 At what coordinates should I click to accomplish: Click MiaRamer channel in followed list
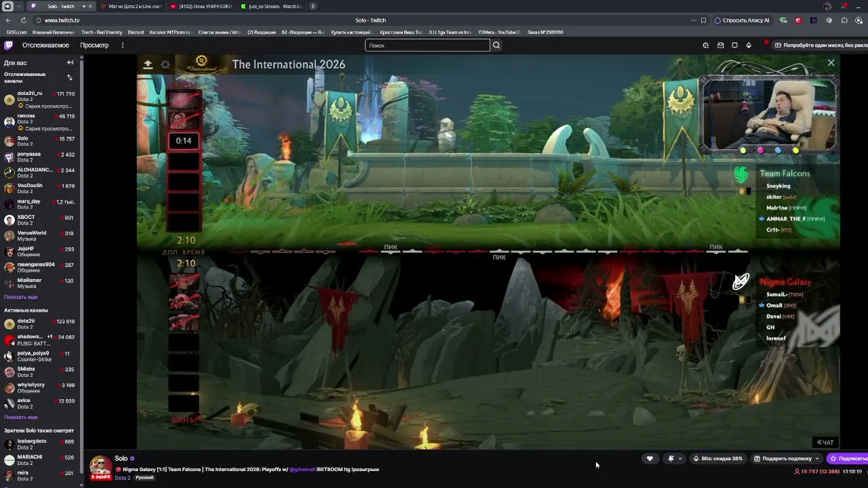click(41, 283)
